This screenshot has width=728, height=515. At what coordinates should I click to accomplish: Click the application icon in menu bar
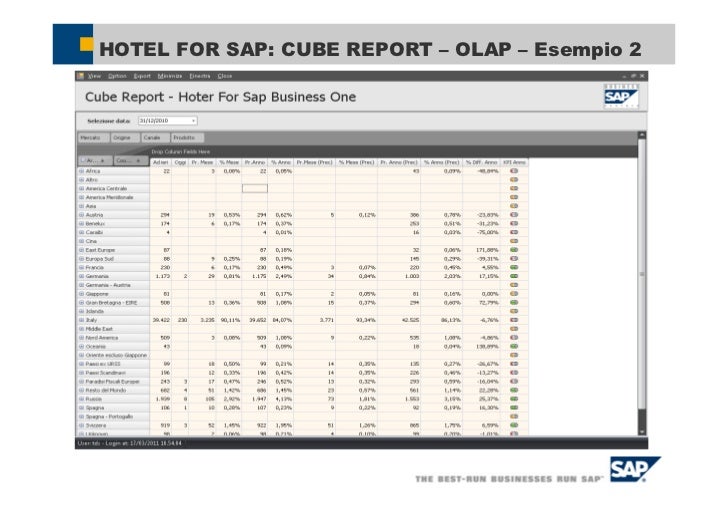(81, 76)
